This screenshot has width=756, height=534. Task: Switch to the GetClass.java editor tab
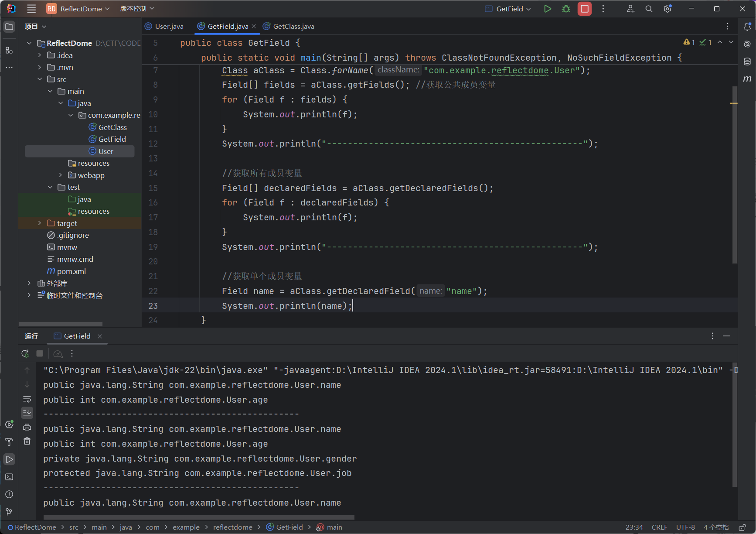[293, 27]
